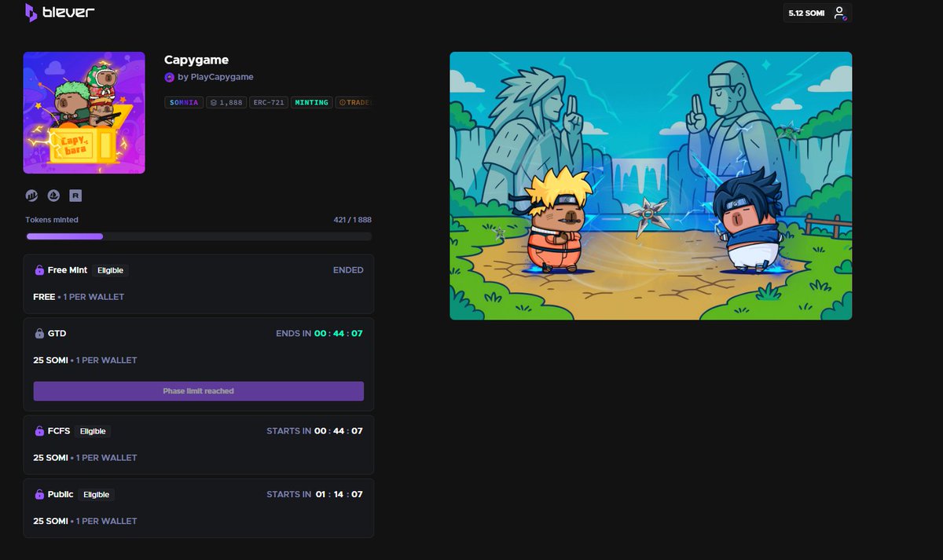Open the Capygame collection thumbnail
Screen dimensions: 943x560
pyautogui.click(x=84, y=112)
